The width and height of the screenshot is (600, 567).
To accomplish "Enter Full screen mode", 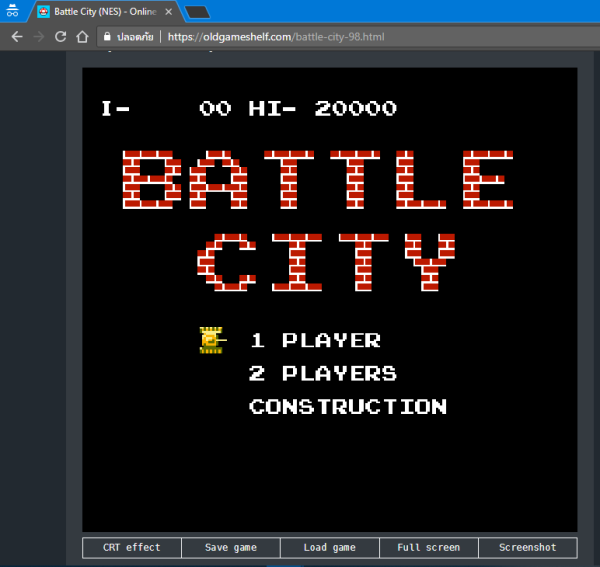I will (x=428, y=547).
